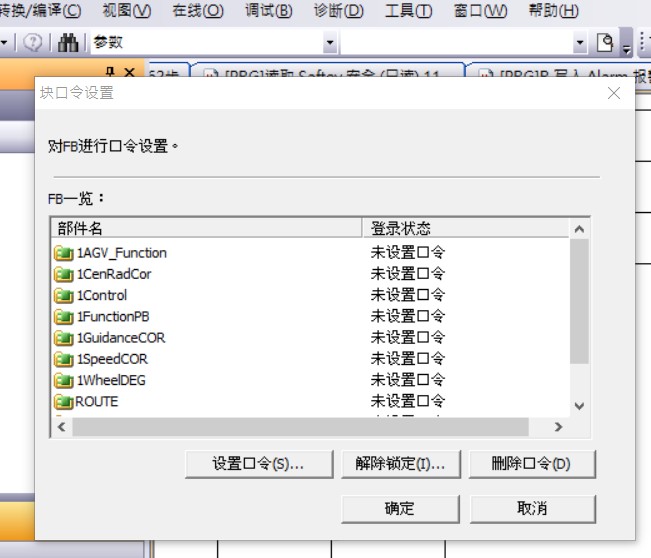
Task: Select the 1FunctionPB block icon
Action: tap(64, 316)
